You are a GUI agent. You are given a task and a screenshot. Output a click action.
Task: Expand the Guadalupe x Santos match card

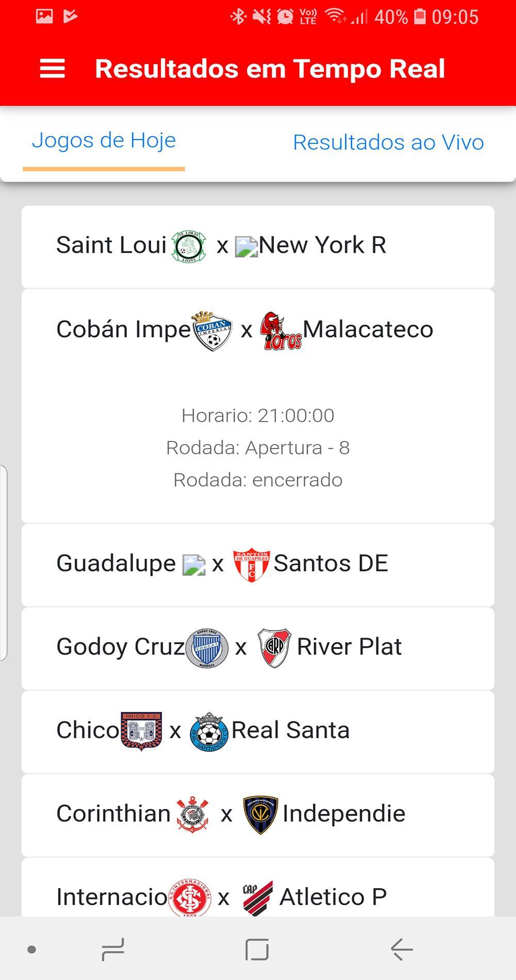(x=258, y=565)
